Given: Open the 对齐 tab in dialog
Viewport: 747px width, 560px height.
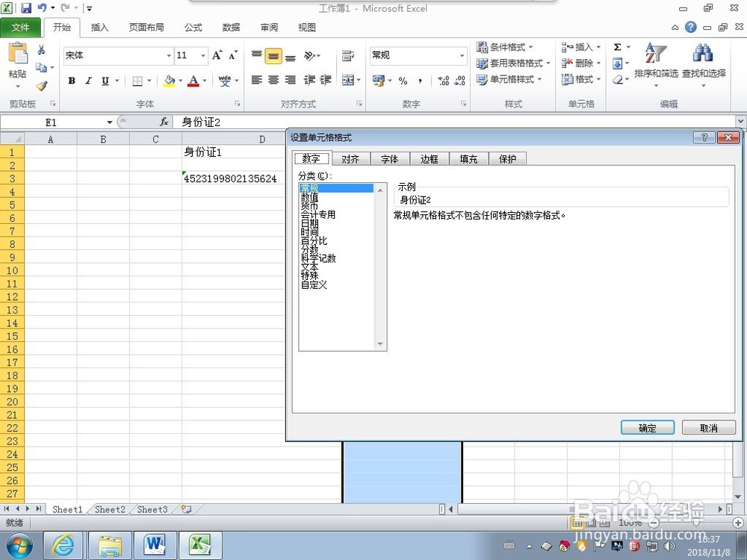Looking at the screenshot, I should [x=350, y=159].
